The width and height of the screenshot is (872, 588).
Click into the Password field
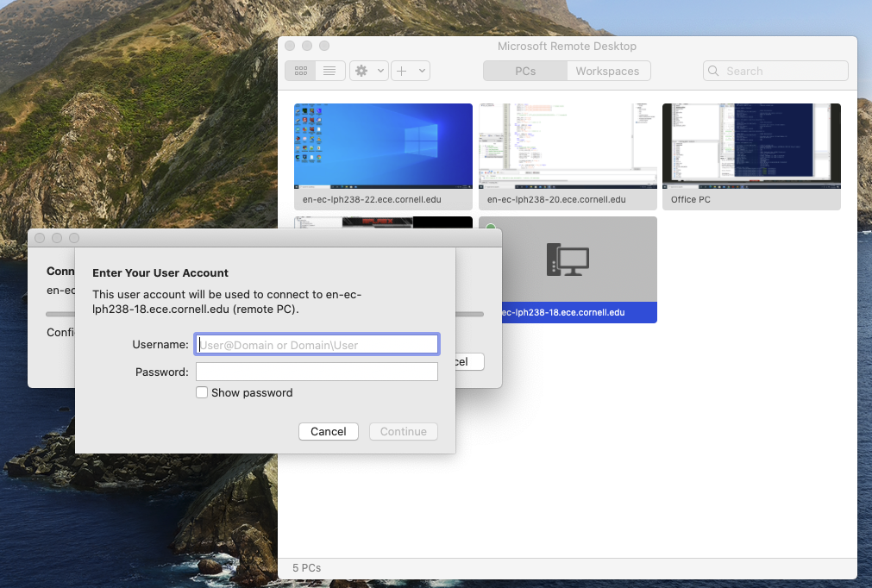(x=317, y=372)
